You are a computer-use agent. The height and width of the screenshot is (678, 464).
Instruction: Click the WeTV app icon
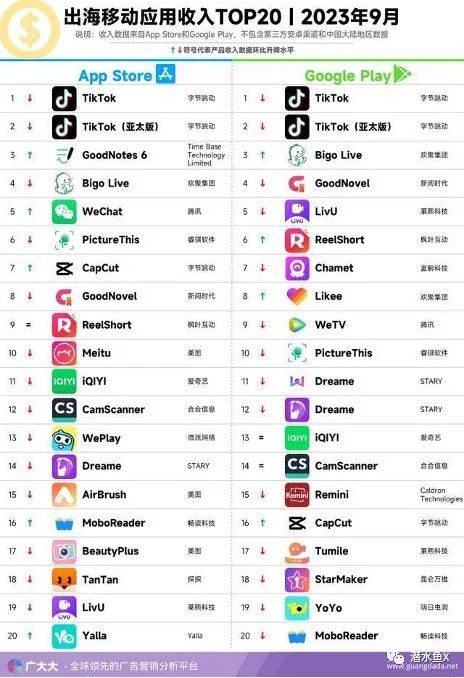pyautogui.click(x=297, y=325)
